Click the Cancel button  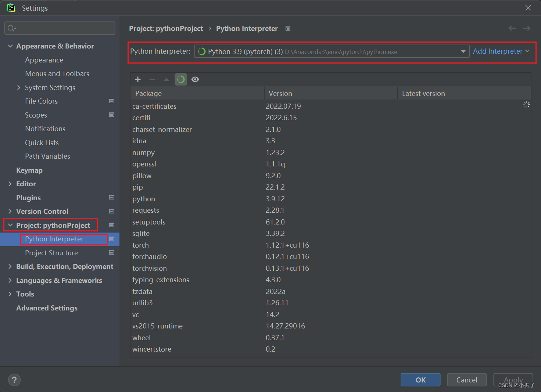[x=467, y=380]
